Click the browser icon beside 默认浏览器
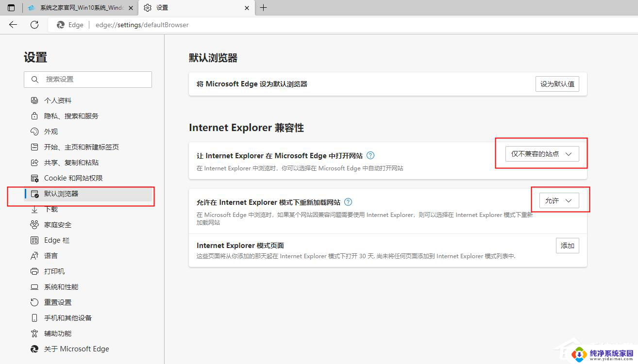 pyautogui.click(x=34, y=194)
